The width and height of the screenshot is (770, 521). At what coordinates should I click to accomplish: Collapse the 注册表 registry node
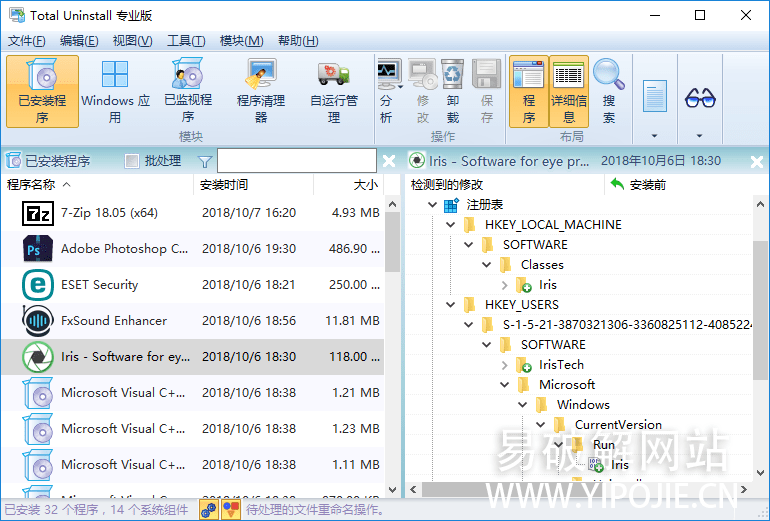[x=433, y=205]
